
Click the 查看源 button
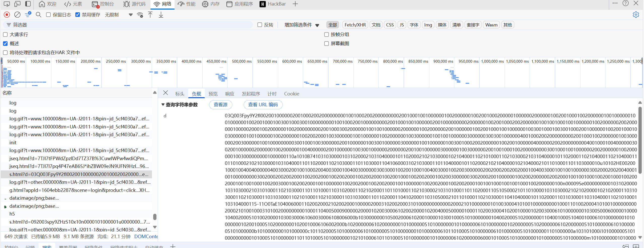click(220, 105)
